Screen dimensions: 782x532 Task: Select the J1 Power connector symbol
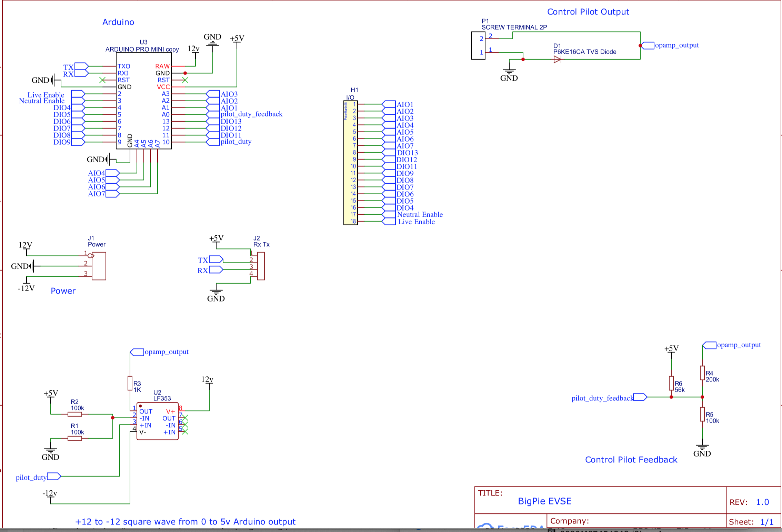99,266
